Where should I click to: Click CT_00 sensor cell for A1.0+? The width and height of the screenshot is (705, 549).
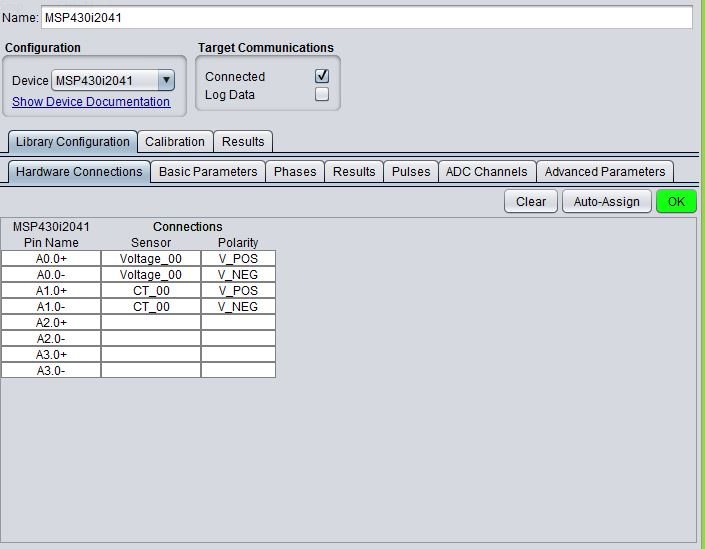tap(151, 291)
